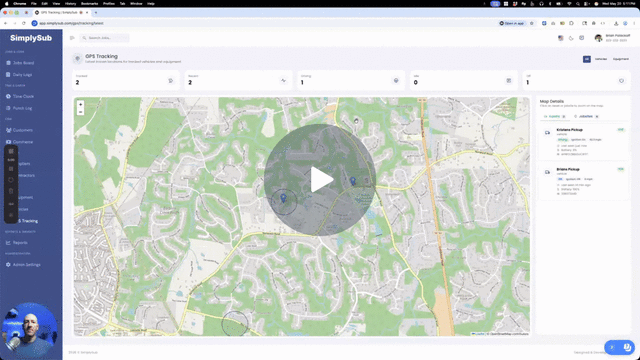
Task: Open the Apple menu
Action: (x=6, y=3)
